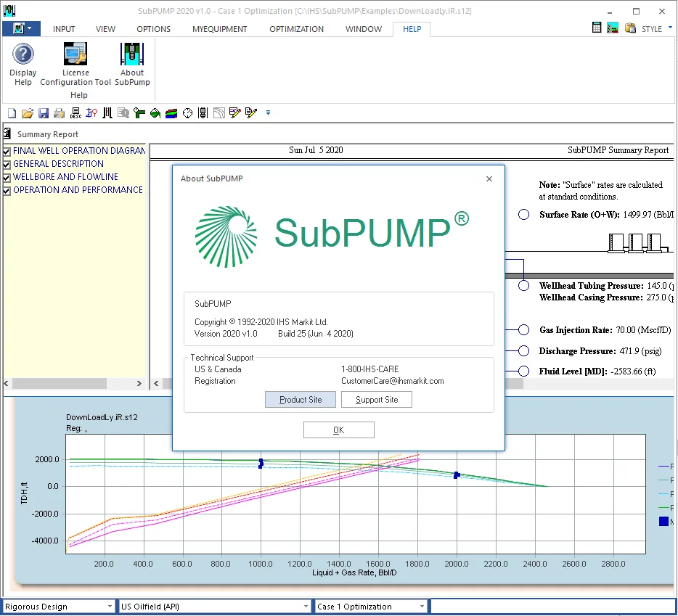Click the green fluid bucket toolbar icon
This screenshot has width=678, height=616.
click(x=155, y=113)
